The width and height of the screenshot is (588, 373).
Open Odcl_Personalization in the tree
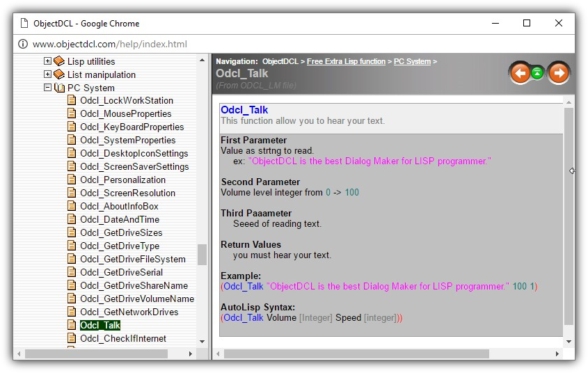click(122, 180)
